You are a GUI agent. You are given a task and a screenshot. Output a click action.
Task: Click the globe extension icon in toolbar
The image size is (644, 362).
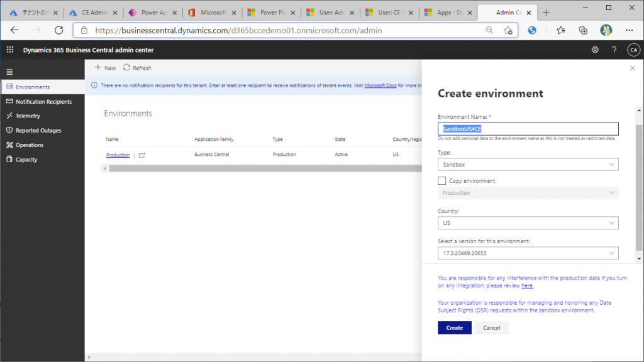[532, 30]
